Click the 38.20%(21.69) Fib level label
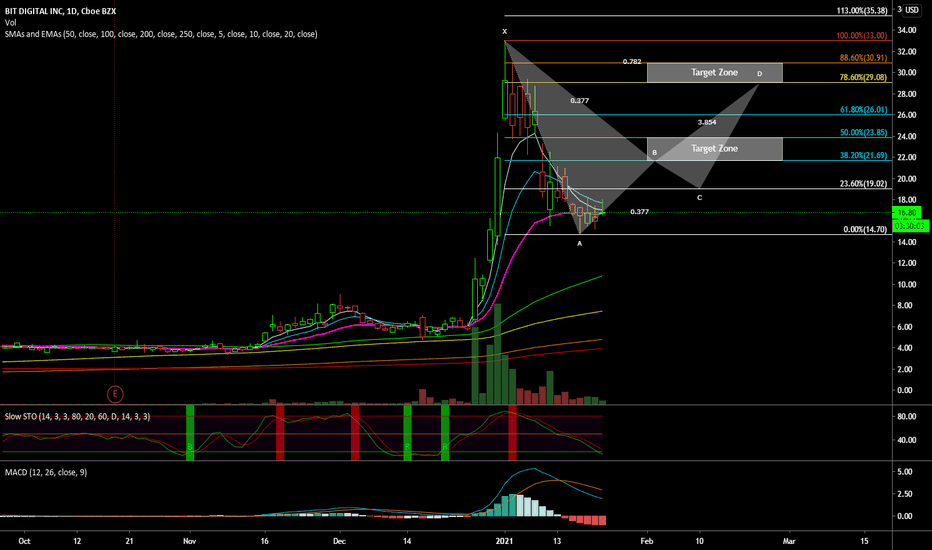Image resolution: width=932 pixels, height=550 pixels. (863, 156)
